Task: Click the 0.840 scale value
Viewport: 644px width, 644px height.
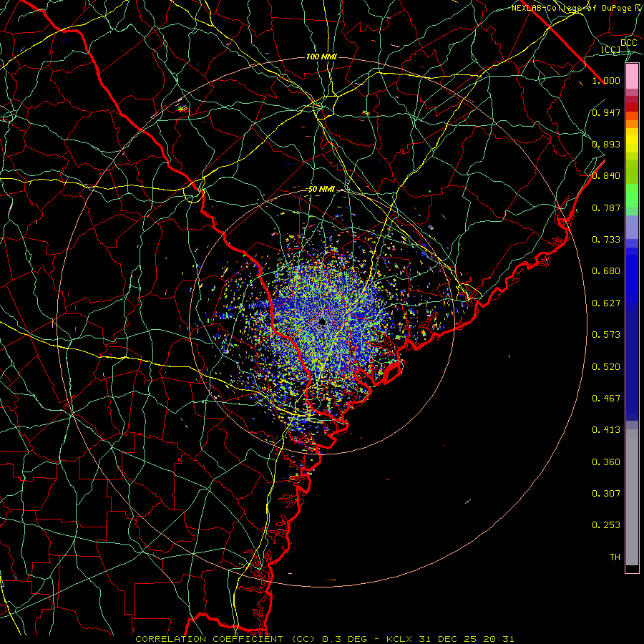Action: (606, 175)
